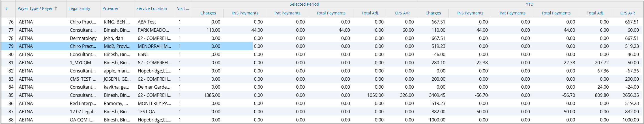This screenshot has width=644, height=124.
Task: Select the MONTEREY PA... service location cell
Action: [154, 103]
